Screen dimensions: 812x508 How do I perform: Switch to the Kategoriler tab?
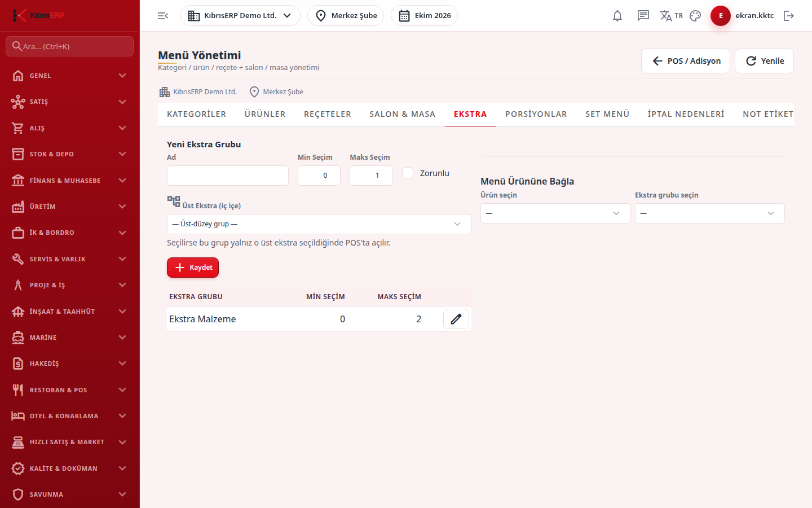click(x=196, y=114)
